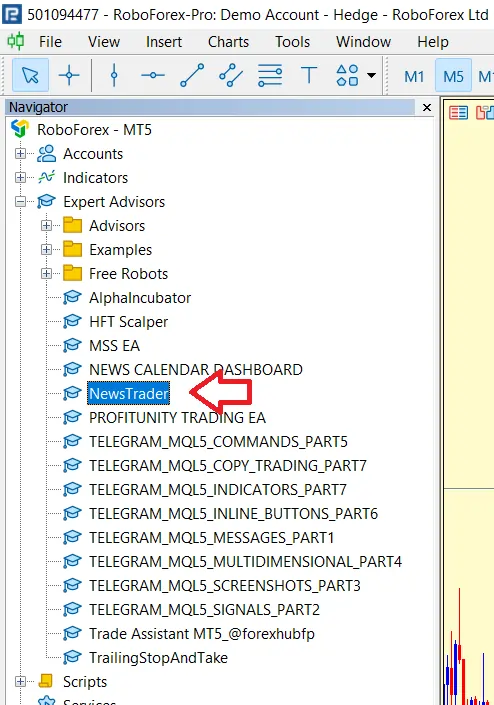Viewport: 494px width, 705px height.
Task: Click the Free Robots folder icon
Action: coord(72,273)
